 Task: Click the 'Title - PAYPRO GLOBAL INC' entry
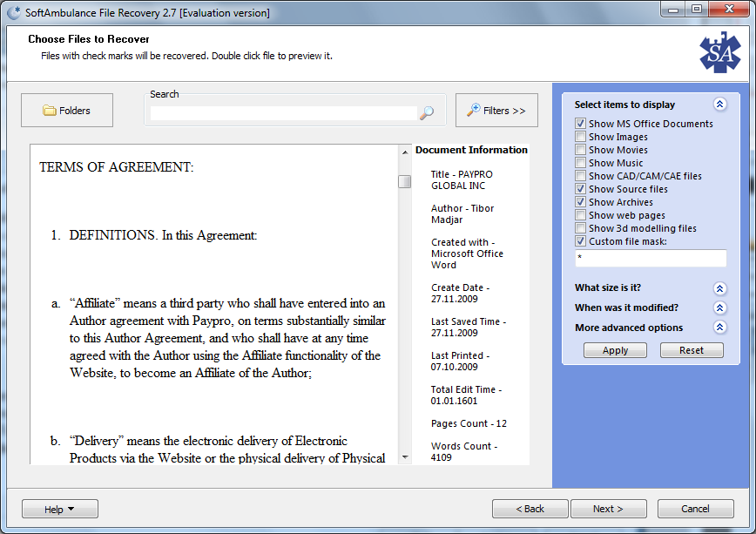coord(462,180)
